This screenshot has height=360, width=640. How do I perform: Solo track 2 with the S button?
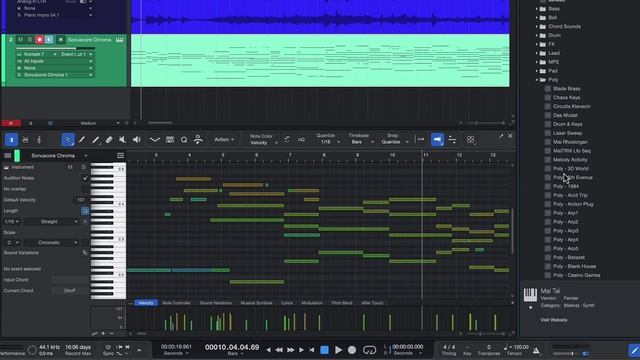coord(30,40)
